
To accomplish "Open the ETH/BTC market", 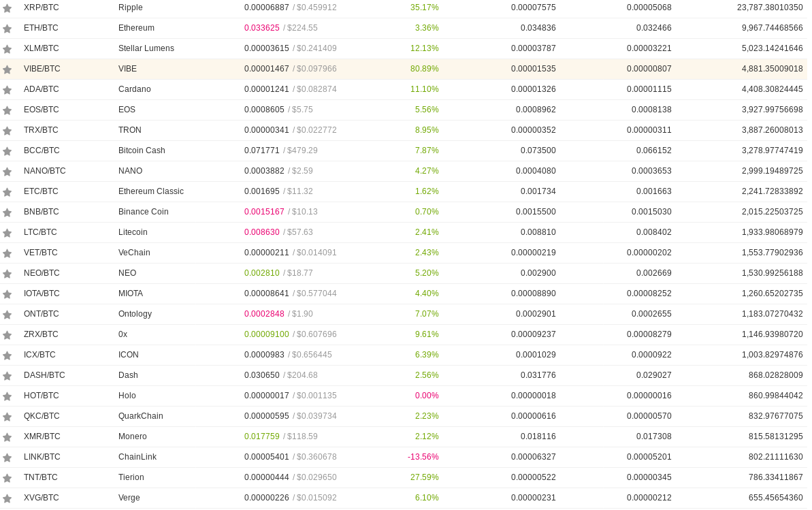I will pos(41,28).
